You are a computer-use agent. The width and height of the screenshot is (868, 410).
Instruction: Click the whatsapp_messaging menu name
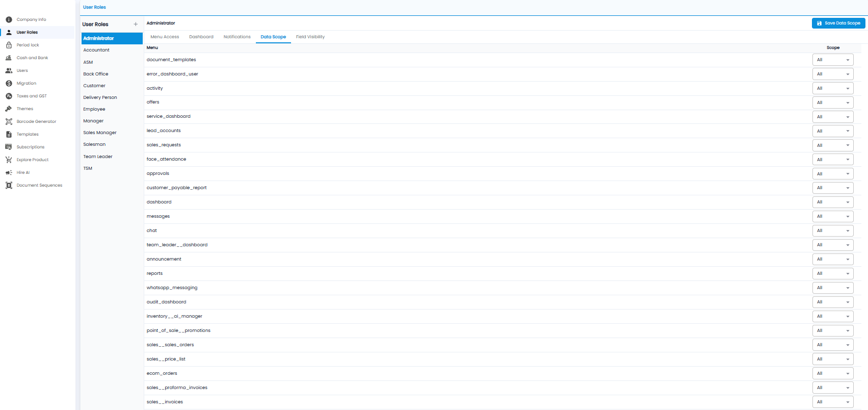point(172,288)
